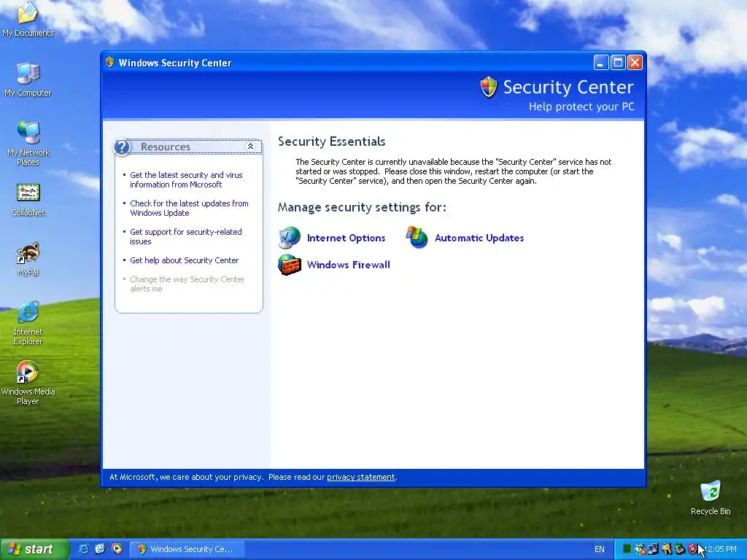Open My Documents desktop icon

(28, 20)
